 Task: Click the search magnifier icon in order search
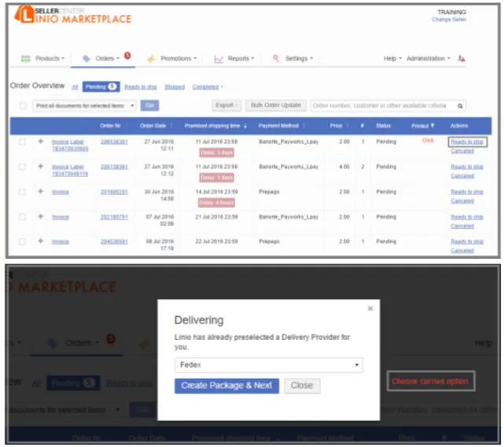460,106
